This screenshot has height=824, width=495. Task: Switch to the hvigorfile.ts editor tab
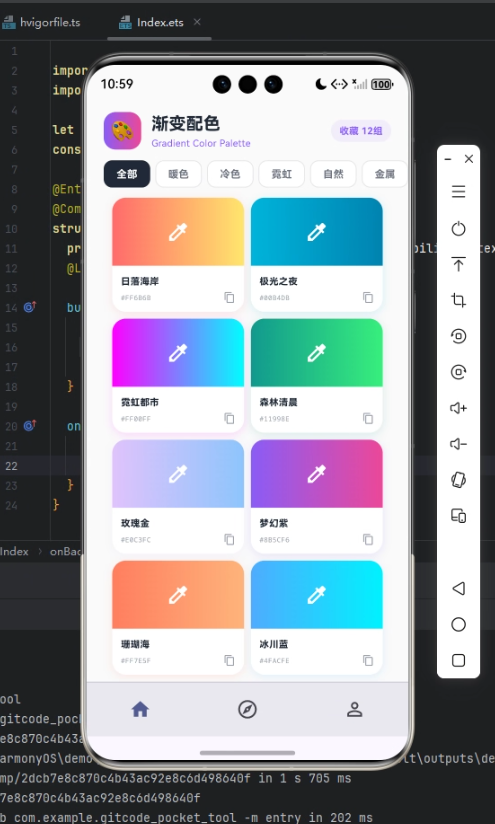point(42,23)
